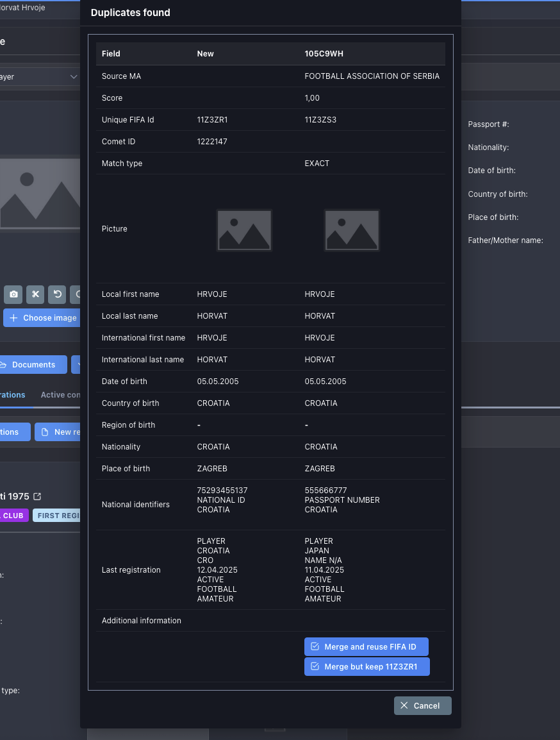Click the plus icon on Choose image

point(13,318)
